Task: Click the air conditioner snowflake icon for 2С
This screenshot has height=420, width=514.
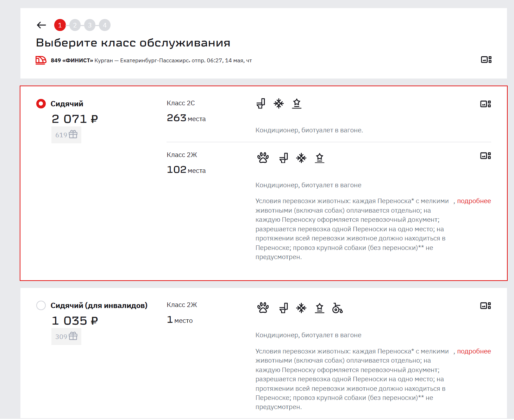Action: (x=278, y=104)
